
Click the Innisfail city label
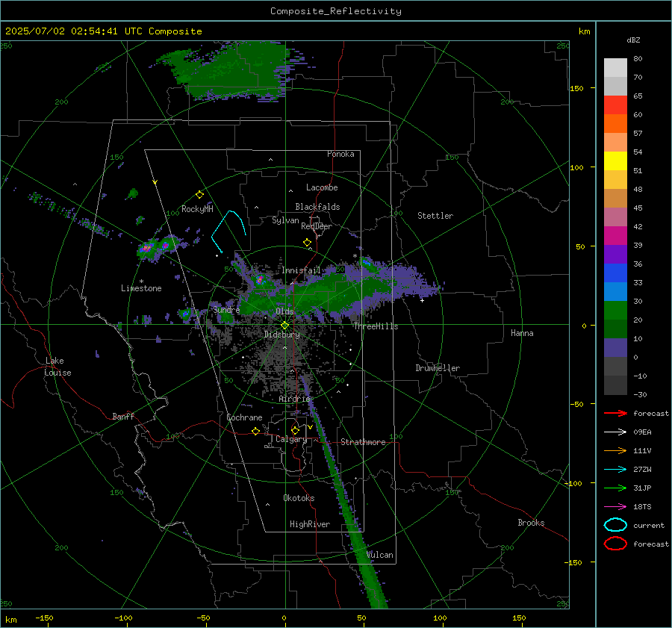[x=301, y=270]
